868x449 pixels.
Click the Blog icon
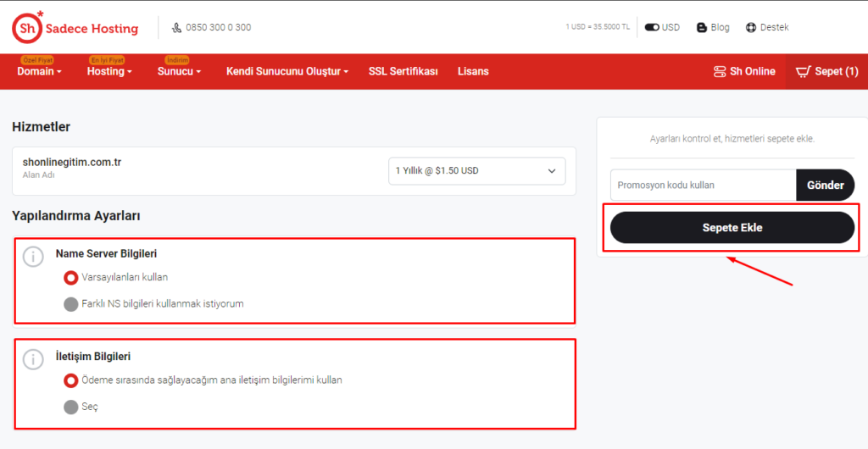point(702,27)
